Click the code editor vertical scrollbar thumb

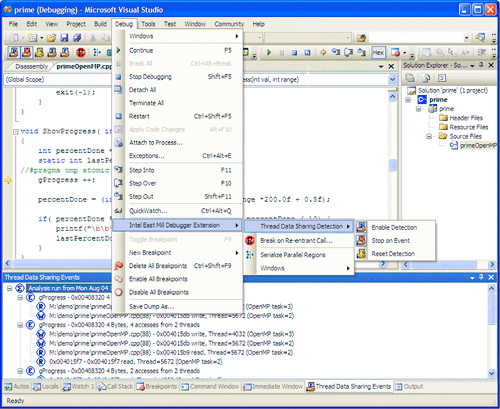(393, 165)
